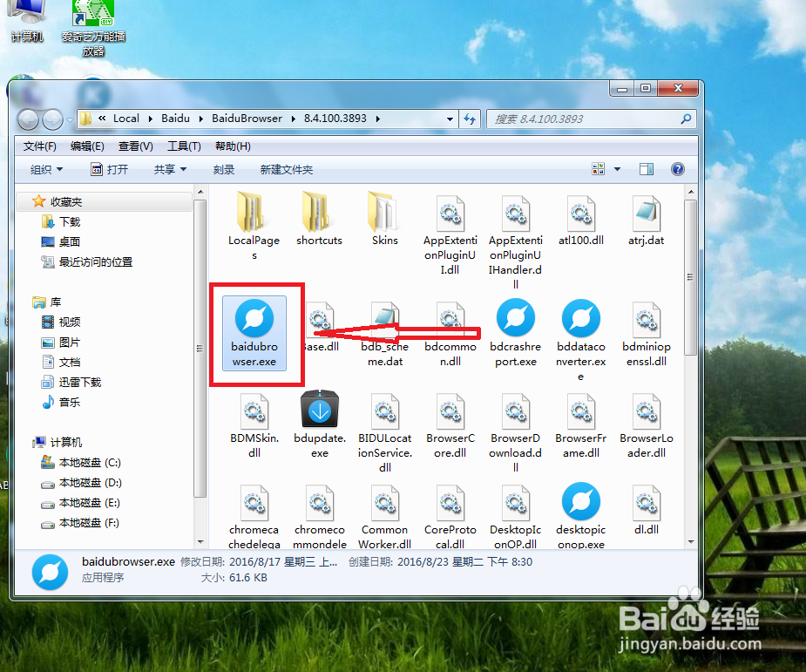Select the DesktopIconOP.dll file
This screenshot has width=806, height=672.
pyautogui.click(x=515, y=516)
